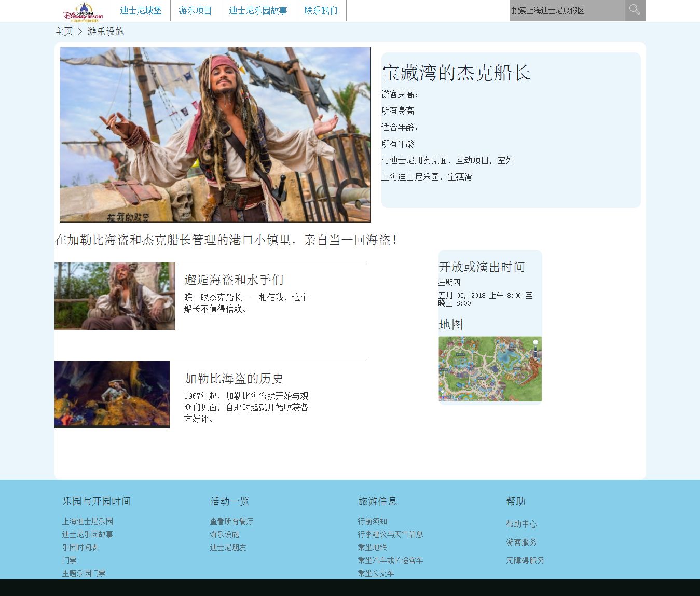This screenshot has width=700, height=596.
Task: Click the 加勒比海盗的历史 heading
Action: [234, 379]
